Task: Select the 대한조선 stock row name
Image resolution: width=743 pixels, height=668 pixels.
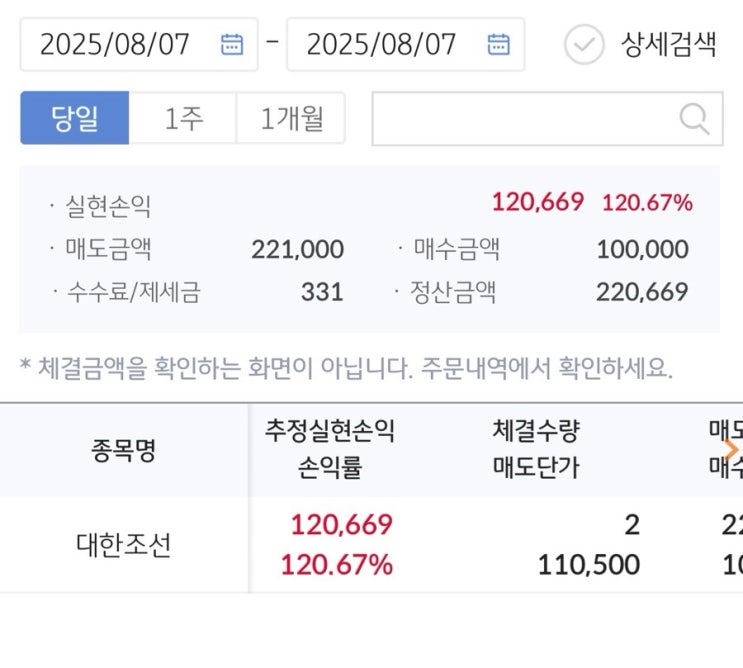Action: pyautogui.click(x=124, y=545)
